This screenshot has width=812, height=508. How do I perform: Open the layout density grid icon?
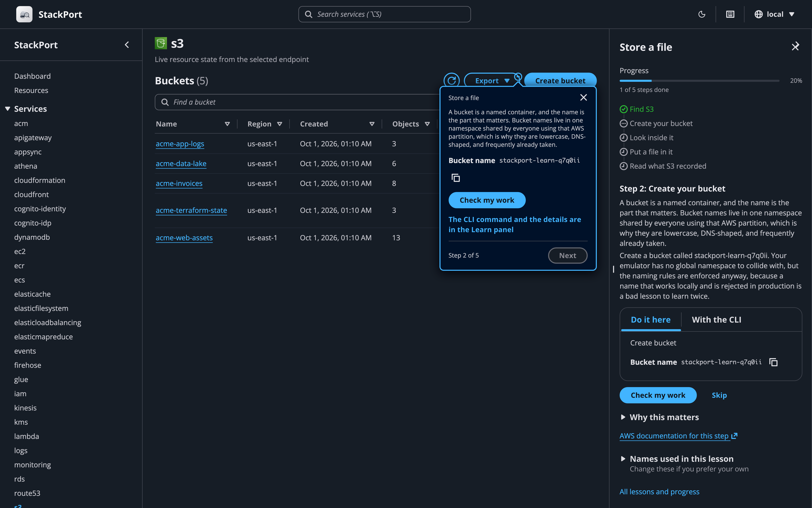730,14
